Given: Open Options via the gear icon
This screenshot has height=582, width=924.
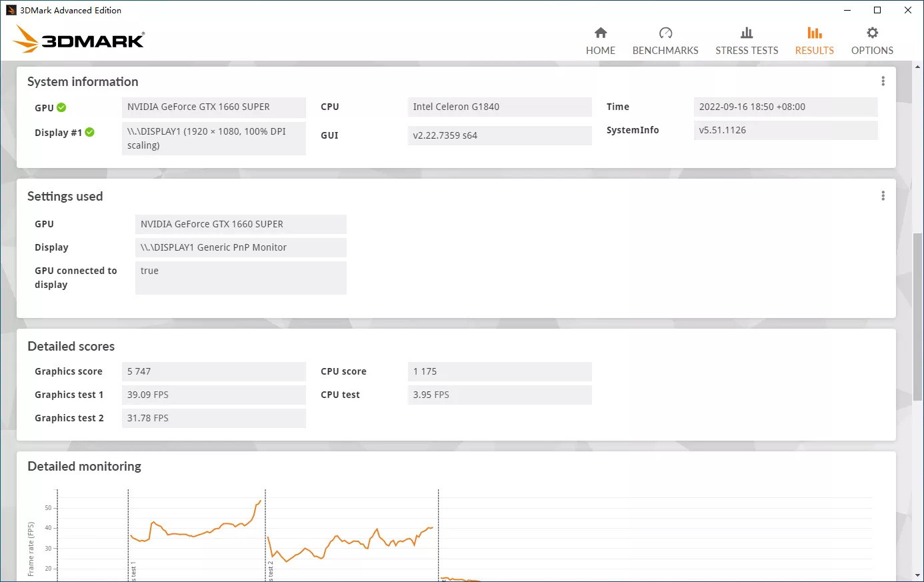Looking at the screenshot, I should coord(872,33).
